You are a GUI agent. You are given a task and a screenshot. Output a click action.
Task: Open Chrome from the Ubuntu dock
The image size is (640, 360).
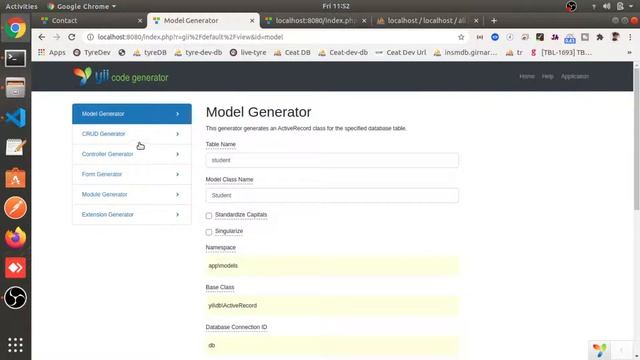point(16,28)
